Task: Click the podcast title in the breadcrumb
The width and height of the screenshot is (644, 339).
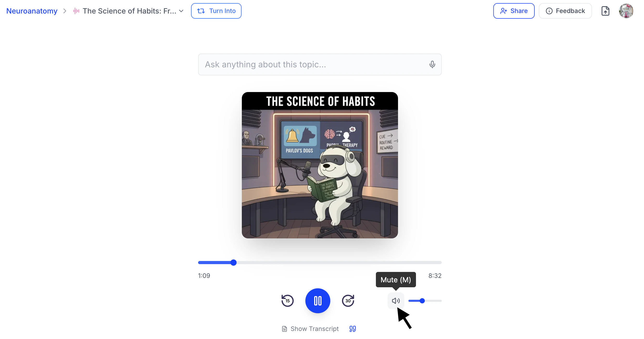Action: click(x=129, y=11)
